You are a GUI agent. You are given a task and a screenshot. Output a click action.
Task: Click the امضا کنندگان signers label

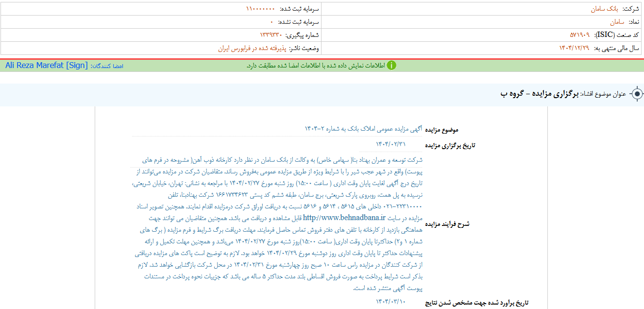[107, 66]
